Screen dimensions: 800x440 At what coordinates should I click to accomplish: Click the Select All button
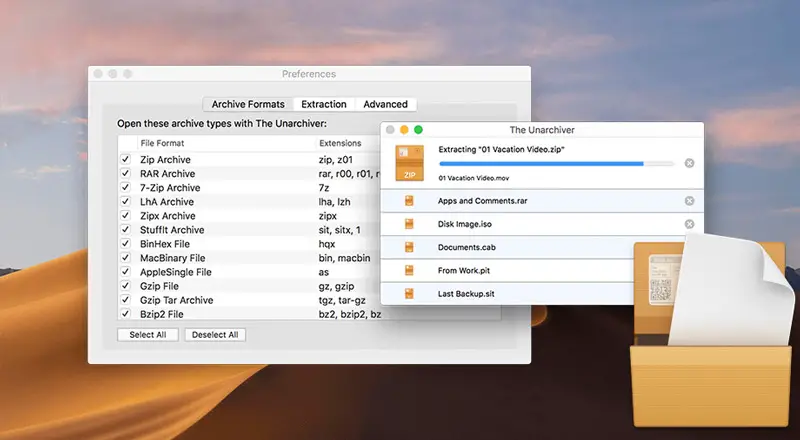click(148, 335)
